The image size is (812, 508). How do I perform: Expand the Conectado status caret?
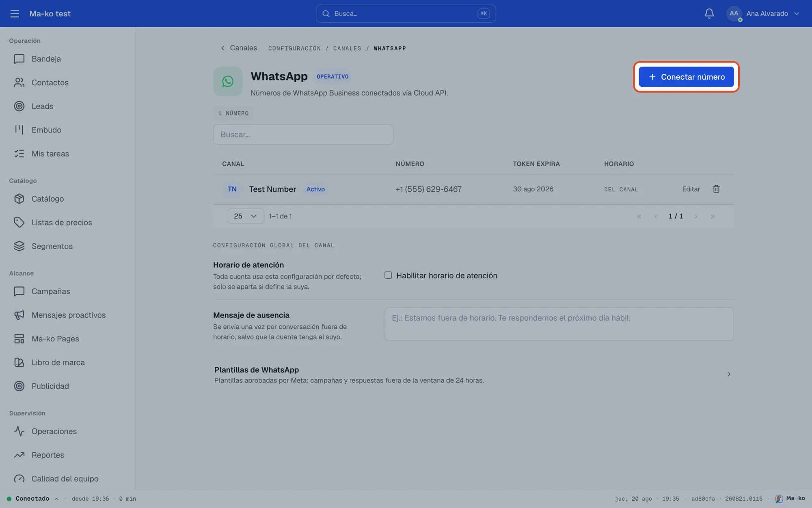[56, 499]
